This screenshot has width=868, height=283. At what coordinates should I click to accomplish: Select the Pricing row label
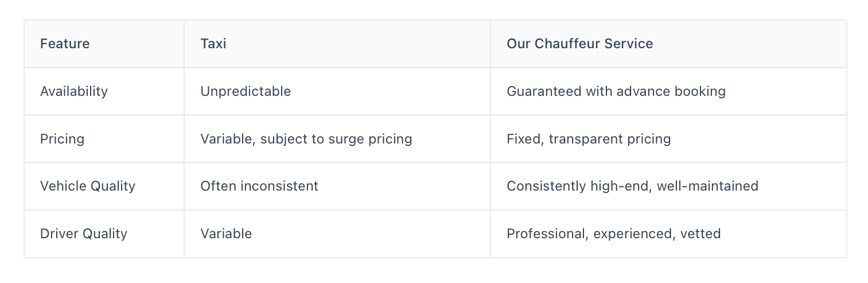[62, 139]
